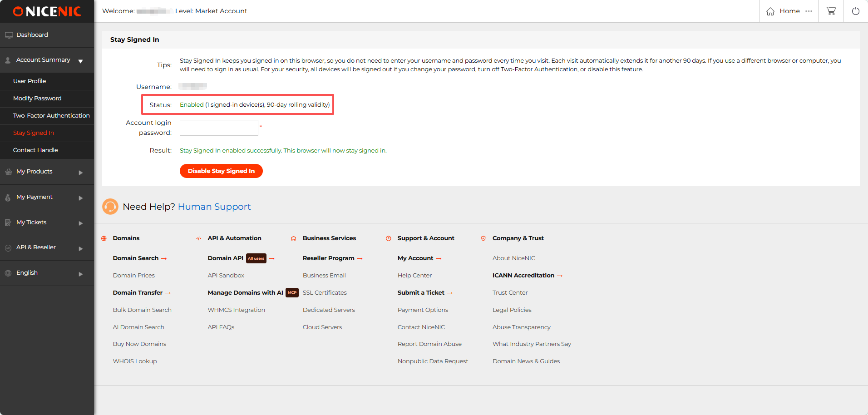Open the Manage Domains with AI link
The width and height of the screenshot is (868, 415).
[x=245, y=293]
